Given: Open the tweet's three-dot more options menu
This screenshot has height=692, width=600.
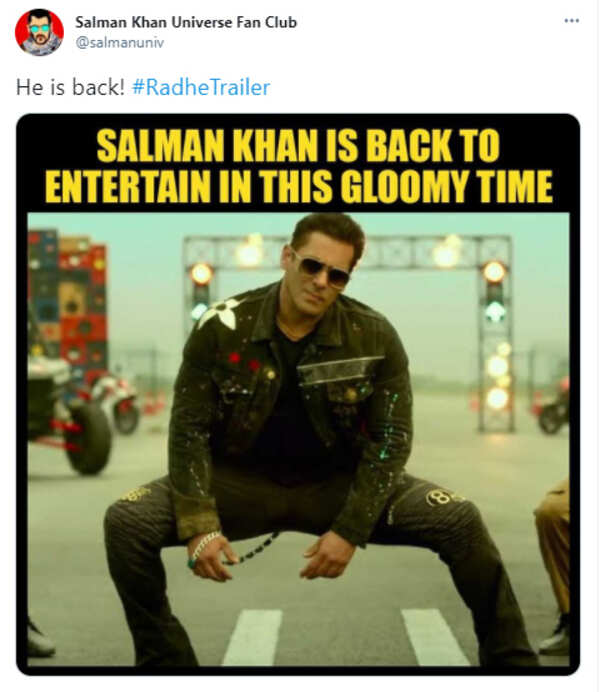Looking at the screenshot, I should (x=570, y=21).
